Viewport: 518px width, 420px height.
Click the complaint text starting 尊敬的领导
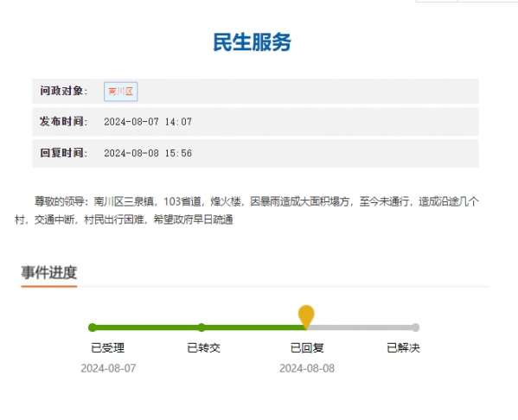pos(246,210)
